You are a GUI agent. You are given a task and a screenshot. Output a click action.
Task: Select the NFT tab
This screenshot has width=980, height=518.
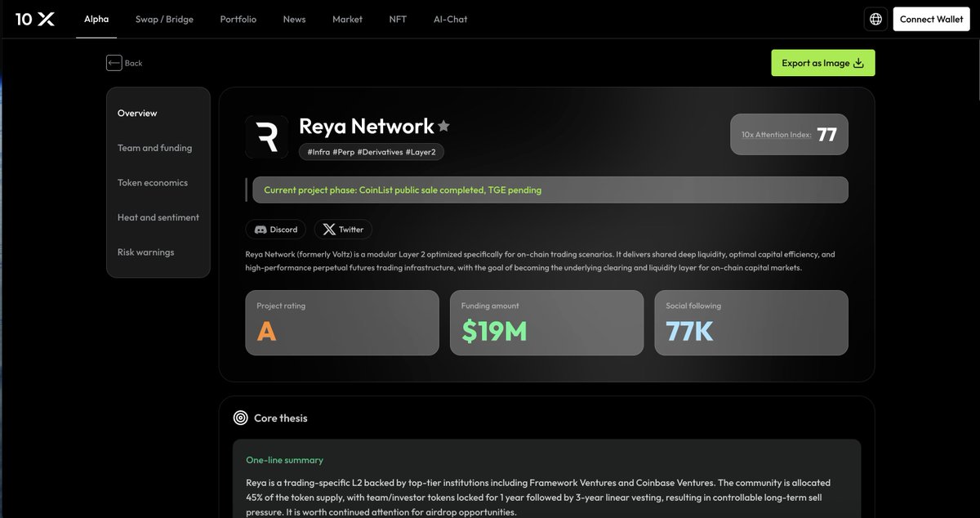point(398,19)
